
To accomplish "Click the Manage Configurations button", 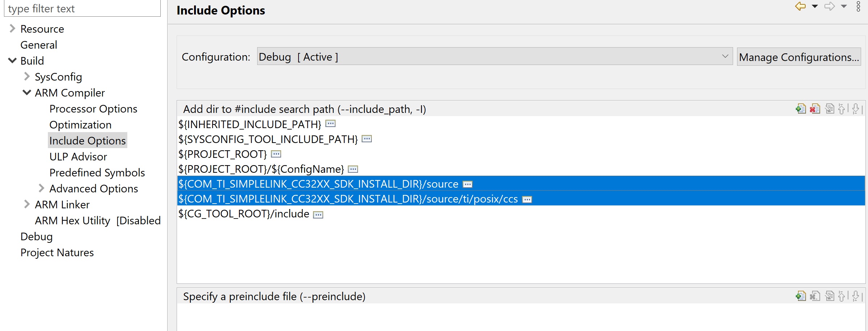I will click(x=799, y=57).
